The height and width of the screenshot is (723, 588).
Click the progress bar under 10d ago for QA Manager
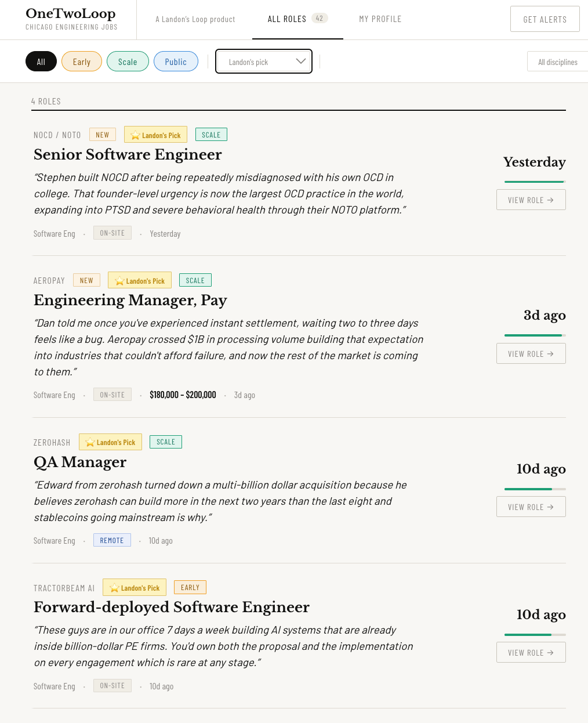(x=535, y=489)
